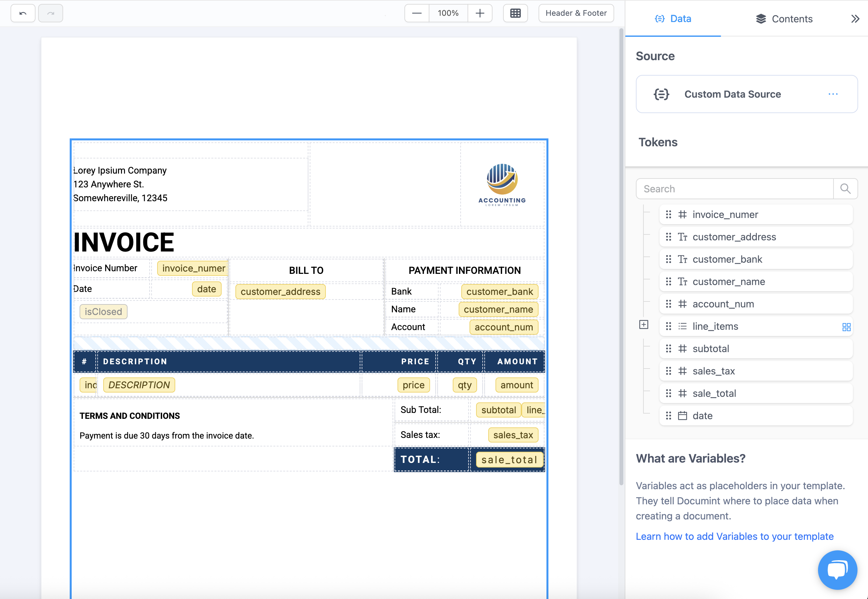Open Header & Footer settings
The image size is (868, 599).
576,13
